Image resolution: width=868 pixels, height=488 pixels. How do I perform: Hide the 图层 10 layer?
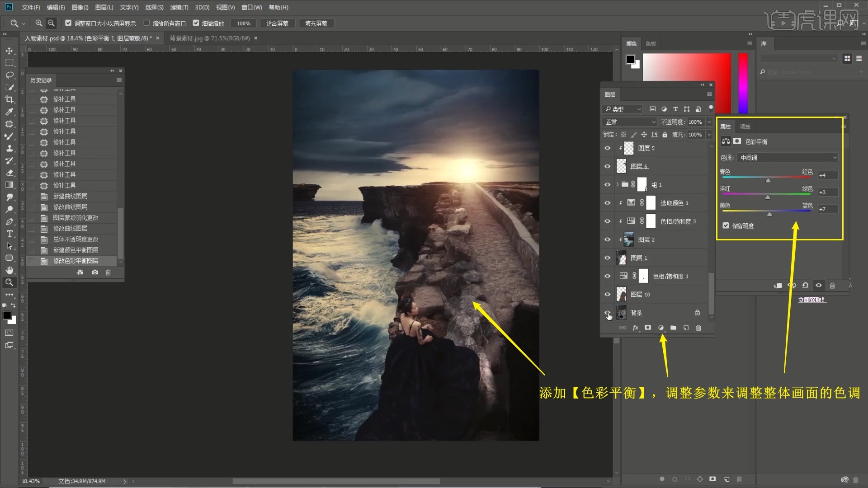pyautogui.click(x=607, y=295)
